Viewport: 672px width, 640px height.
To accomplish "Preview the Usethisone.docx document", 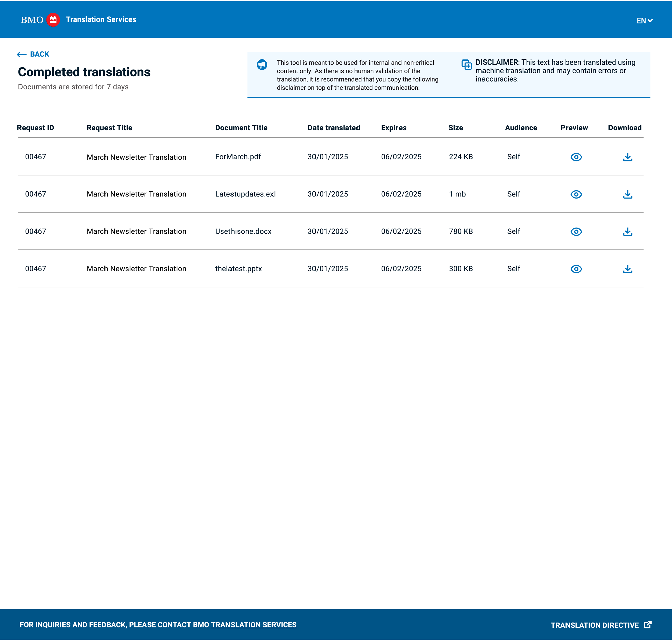I will (576, 232).
